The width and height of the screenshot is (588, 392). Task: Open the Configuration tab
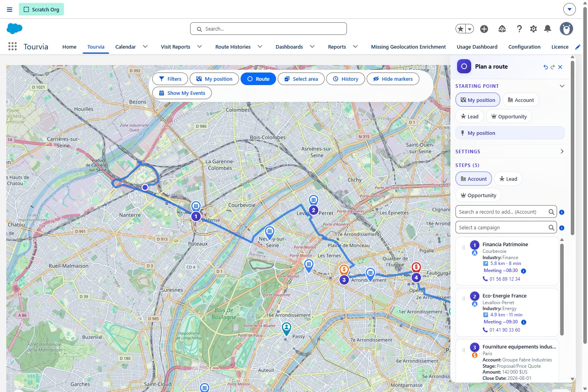[524, 47]
